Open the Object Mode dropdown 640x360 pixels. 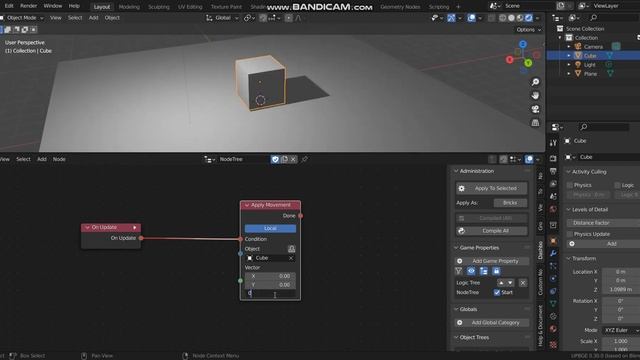click(x=22, y=18)
